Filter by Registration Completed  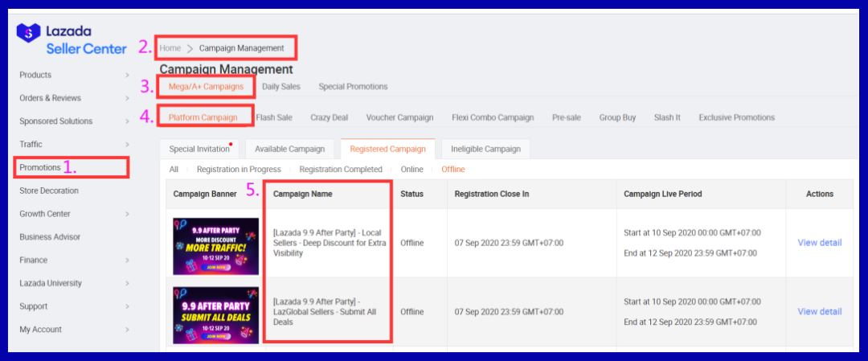pyautogui.click(x=341, y=170)
